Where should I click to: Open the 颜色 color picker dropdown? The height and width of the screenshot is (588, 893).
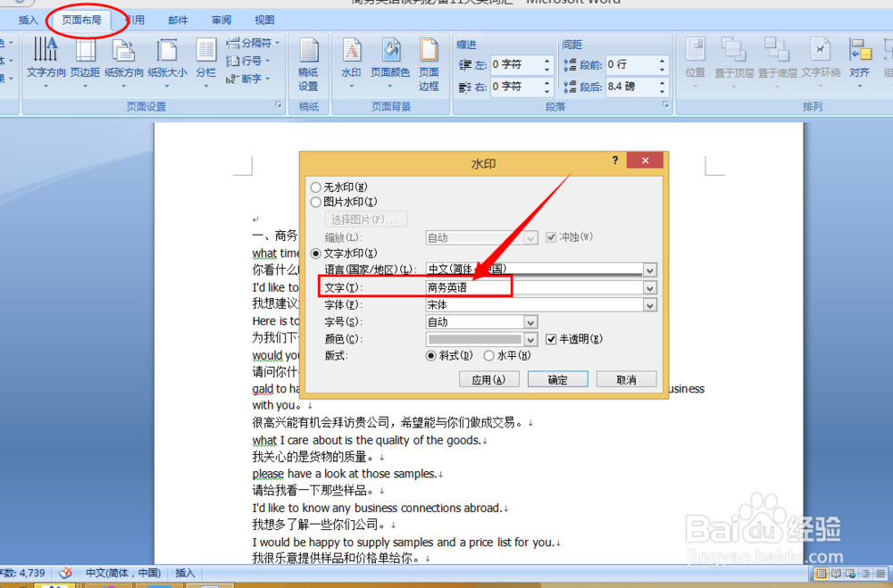click(530, 339)
